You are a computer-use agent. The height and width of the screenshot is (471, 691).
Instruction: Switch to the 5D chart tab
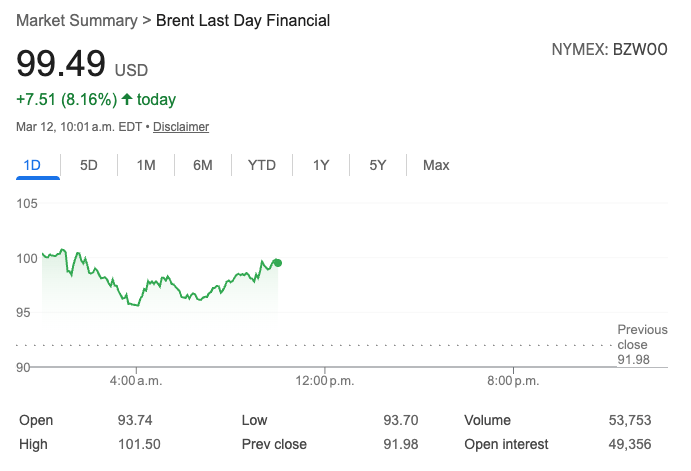[89, 165]
